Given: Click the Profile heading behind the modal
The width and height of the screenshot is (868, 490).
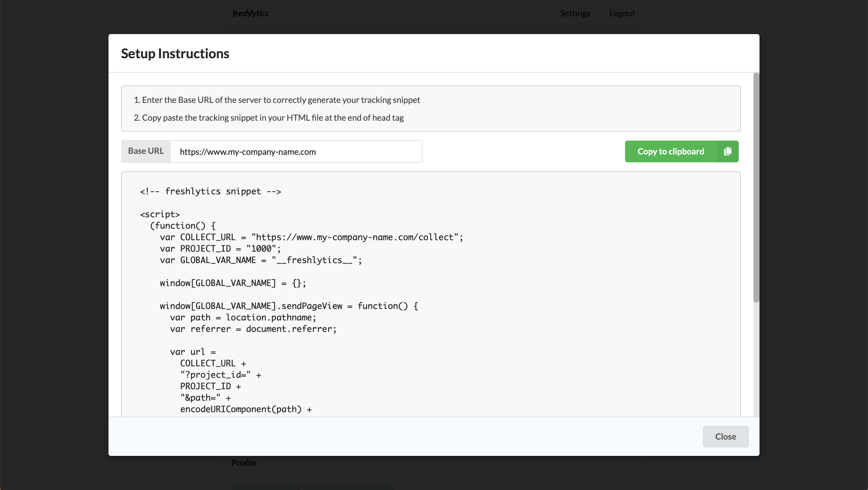Looking at the screenshot, I should [244, 463].
